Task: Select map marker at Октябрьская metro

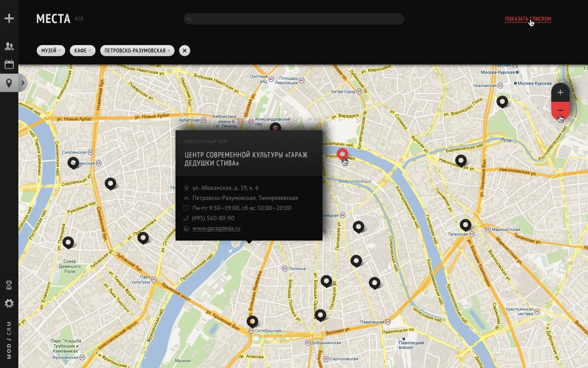Action: 252,321
